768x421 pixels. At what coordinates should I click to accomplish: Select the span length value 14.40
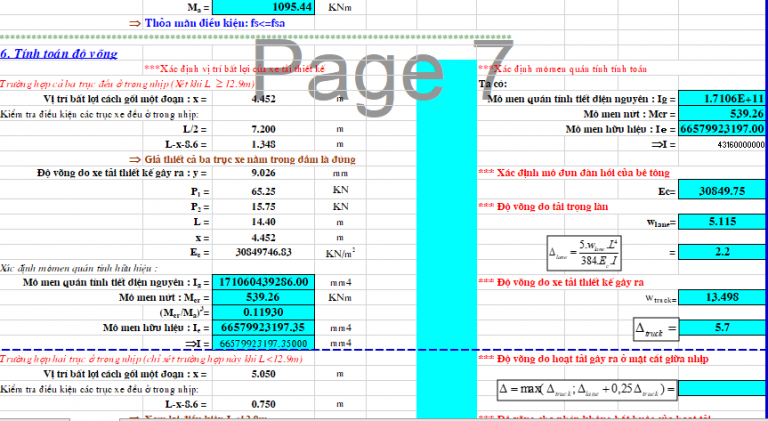pyautogui.click(x=264, y=222)
